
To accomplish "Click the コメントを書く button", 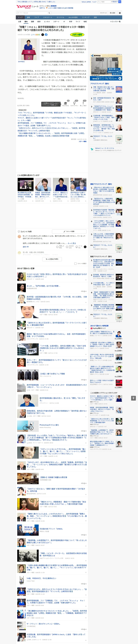I will coord(69,232).
